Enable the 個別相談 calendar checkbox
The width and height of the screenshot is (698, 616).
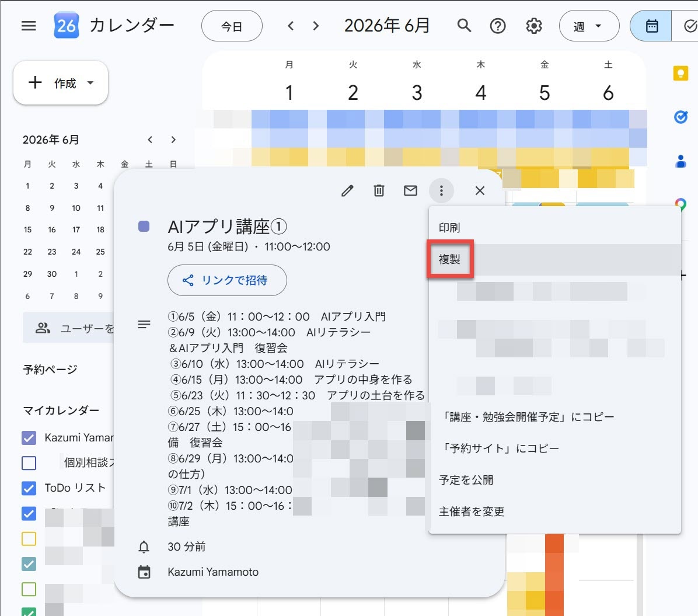29,463
